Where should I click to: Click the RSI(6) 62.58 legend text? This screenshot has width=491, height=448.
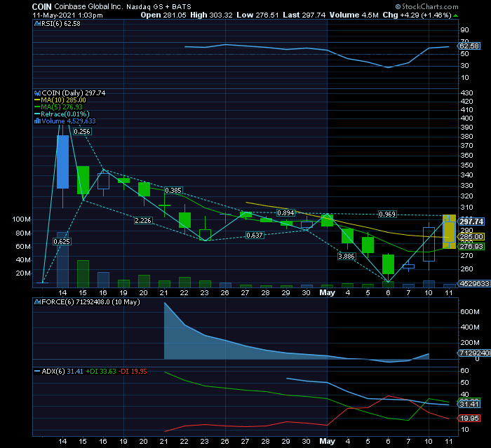61,24
